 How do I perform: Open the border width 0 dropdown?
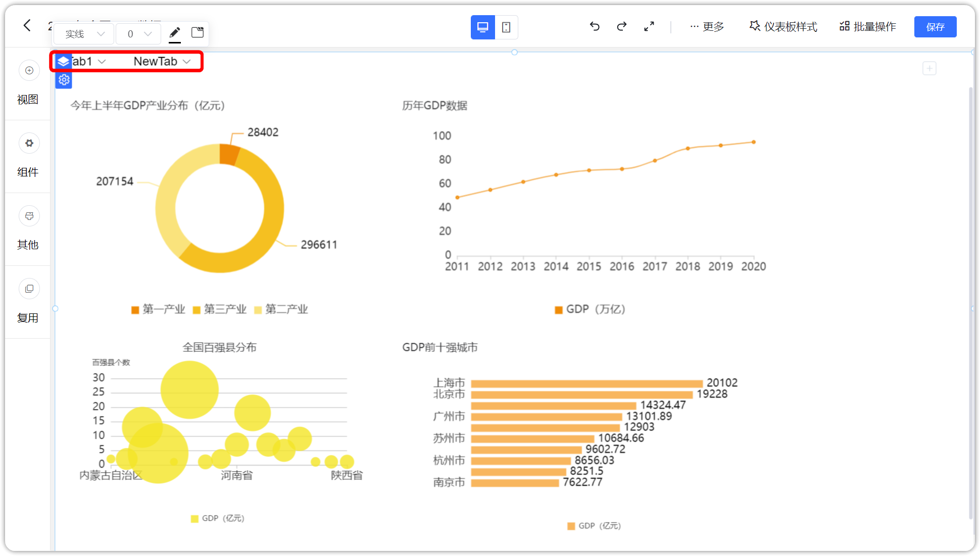139,34
